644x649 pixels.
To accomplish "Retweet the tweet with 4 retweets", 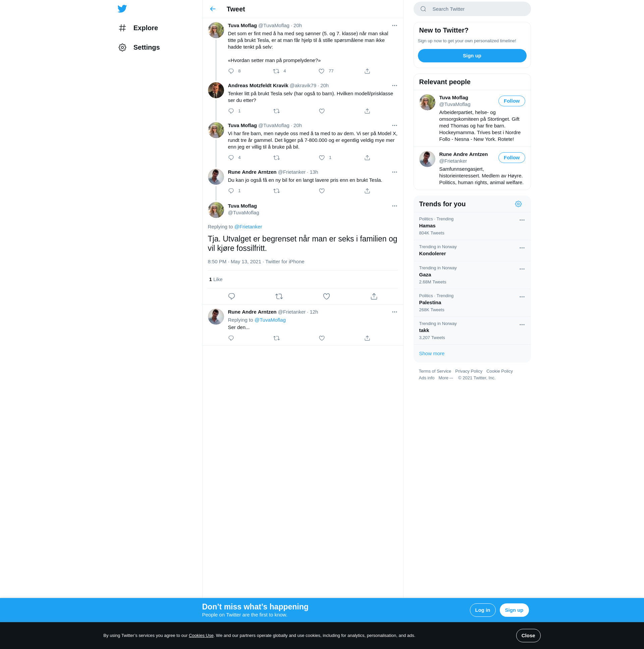I will [x=276, y=71].
